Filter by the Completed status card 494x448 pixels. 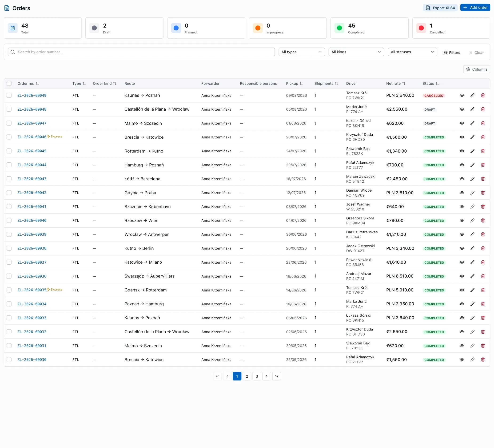pos(369,28)
